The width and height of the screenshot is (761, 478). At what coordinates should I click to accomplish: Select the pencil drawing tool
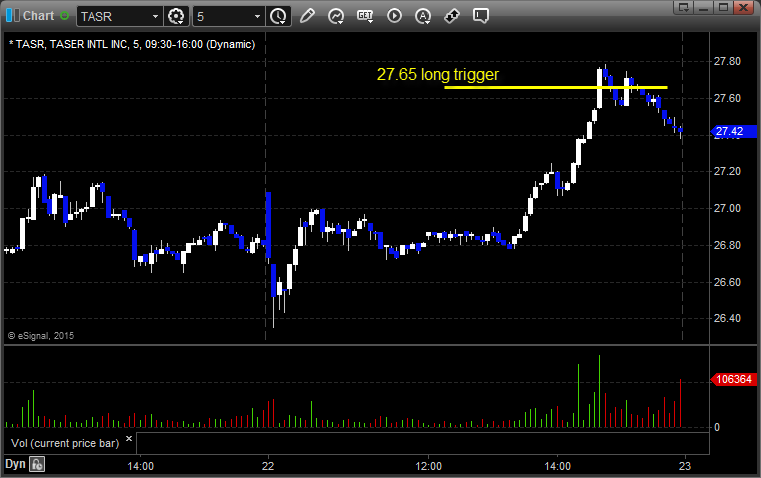(x=307, y=16)
